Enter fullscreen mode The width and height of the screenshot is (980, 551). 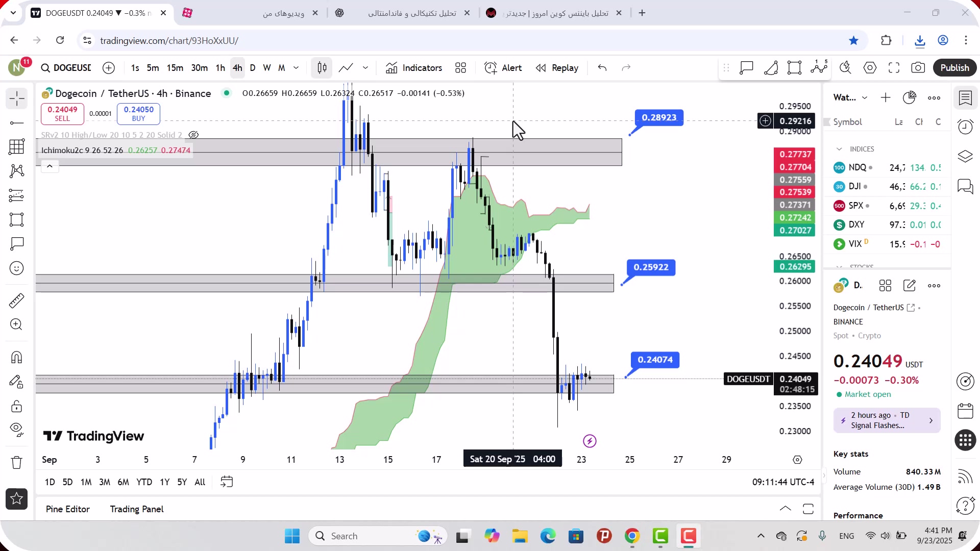[894, 68]
